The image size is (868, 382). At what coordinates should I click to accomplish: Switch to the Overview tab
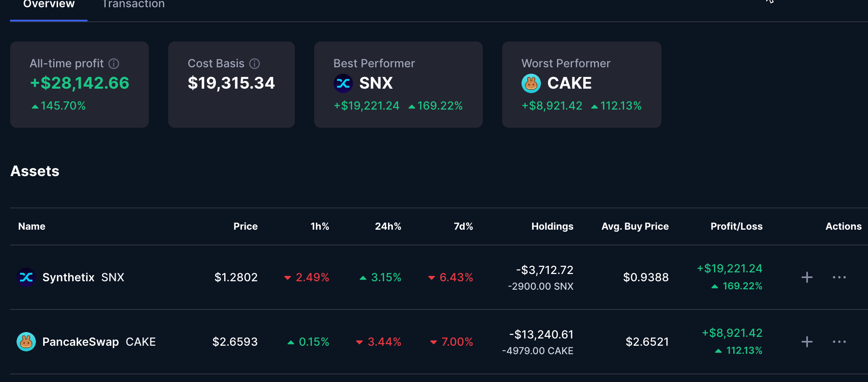click(49, 5)
